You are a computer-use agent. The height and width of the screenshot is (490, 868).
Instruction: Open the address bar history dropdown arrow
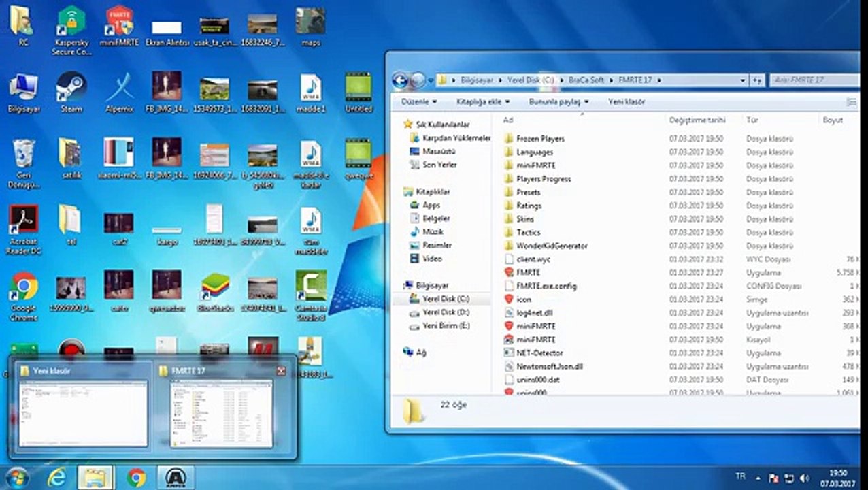pos(743,80)
